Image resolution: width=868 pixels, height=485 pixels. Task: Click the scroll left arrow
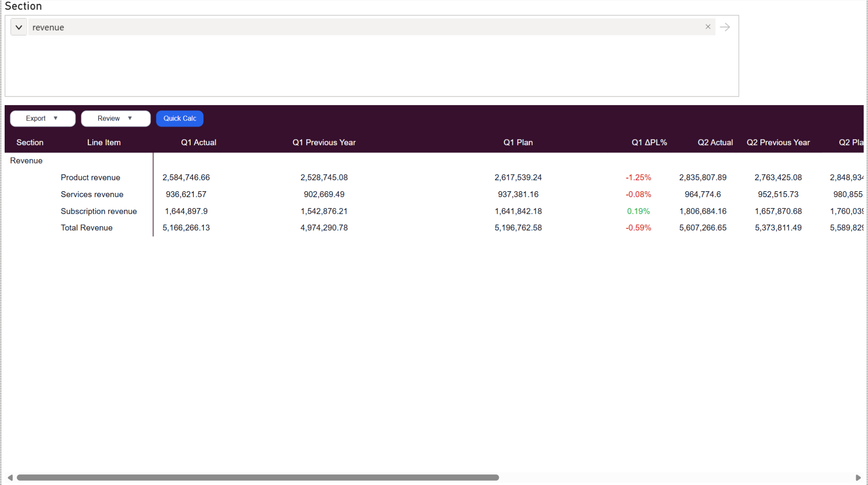click(10, 477)
